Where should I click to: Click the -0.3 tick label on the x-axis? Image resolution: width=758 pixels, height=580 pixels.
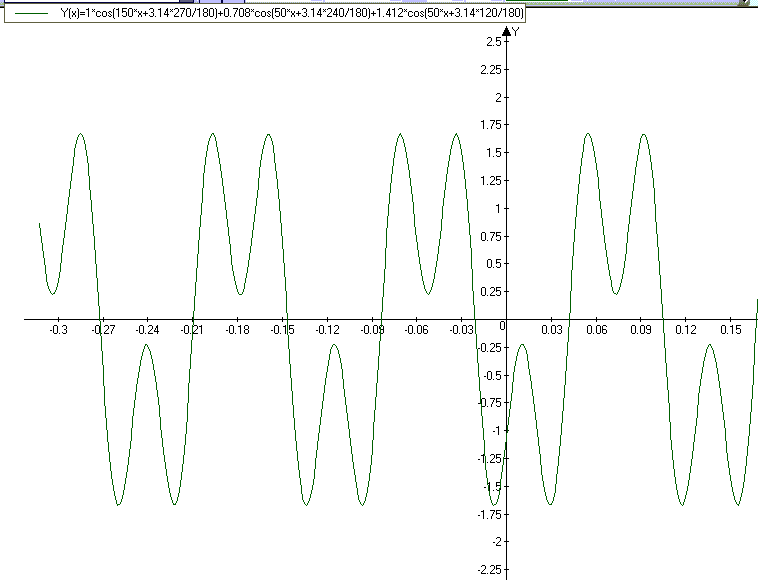[x=58, y=330]
